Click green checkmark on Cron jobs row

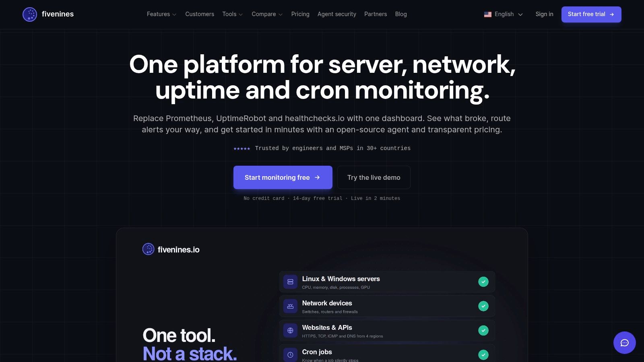[x=483, y=355]
